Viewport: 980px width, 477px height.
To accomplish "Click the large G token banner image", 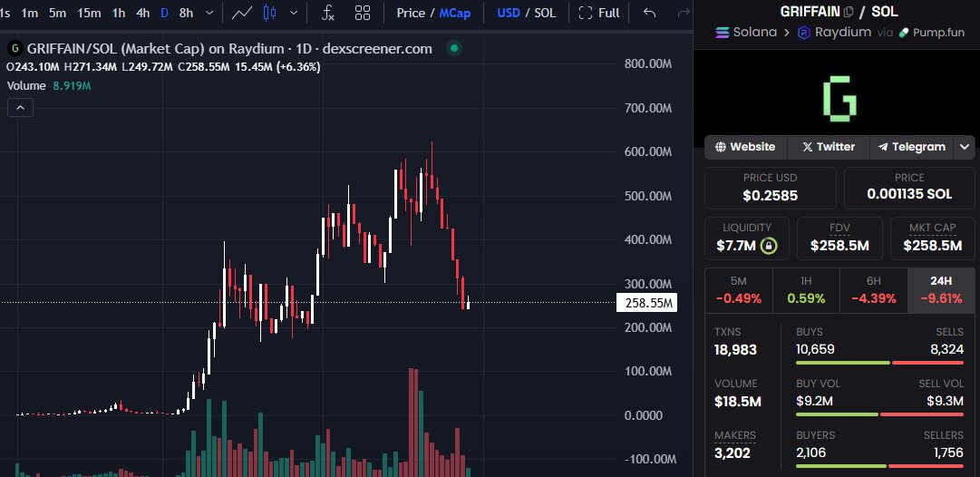I will coord(839,99).
